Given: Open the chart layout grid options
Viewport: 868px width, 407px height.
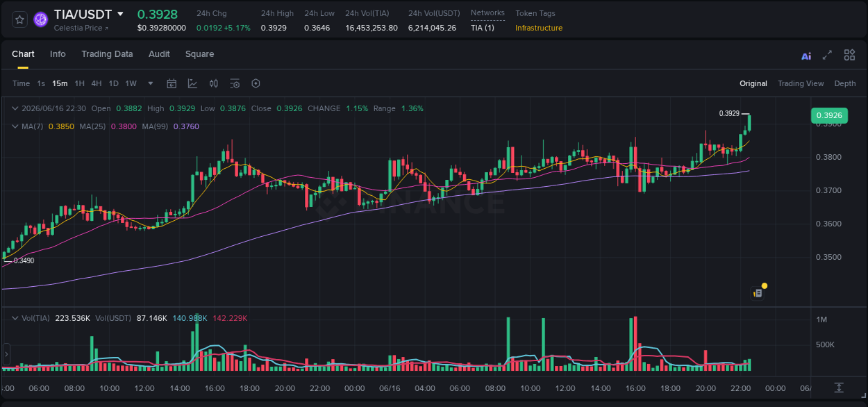Looking at the screenshot, I should click(x=849, y=55).
